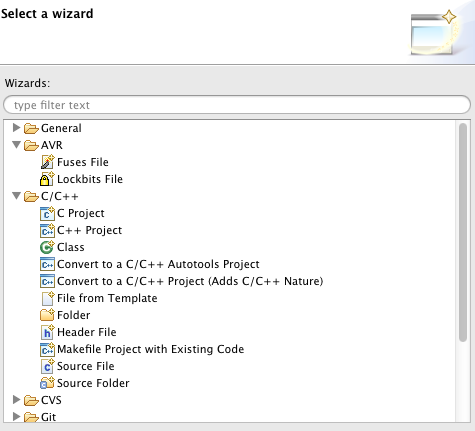The height and width of the screenshot is (431, 475).
Task: Choose Convert to a C/C++ Project (Adds Nature)
Action: 190,281
